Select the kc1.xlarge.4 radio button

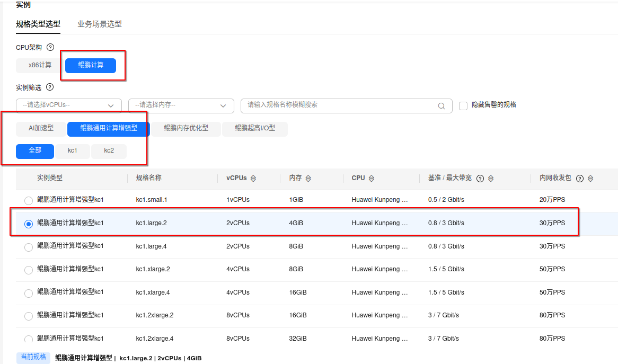point(29,293)
